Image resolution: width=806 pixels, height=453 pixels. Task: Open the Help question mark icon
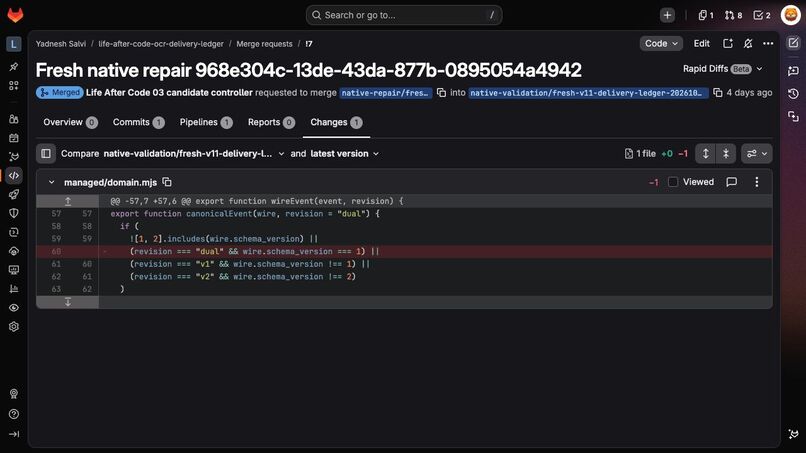[14, 414]
